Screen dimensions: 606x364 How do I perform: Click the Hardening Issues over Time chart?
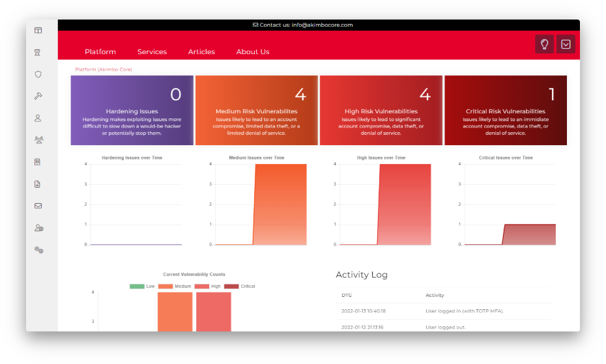[x=132, y=201]
